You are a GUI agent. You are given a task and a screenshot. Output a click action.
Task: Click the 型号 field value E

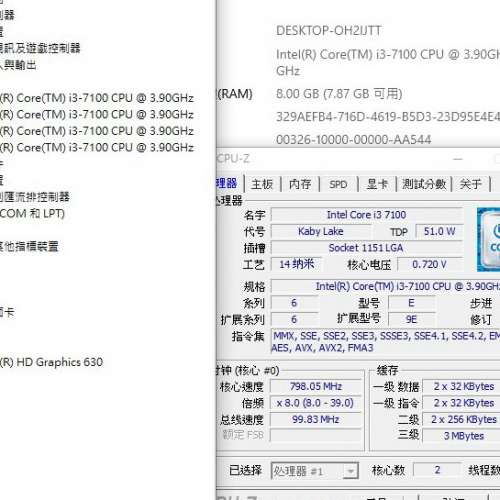[x=411, y=303]
